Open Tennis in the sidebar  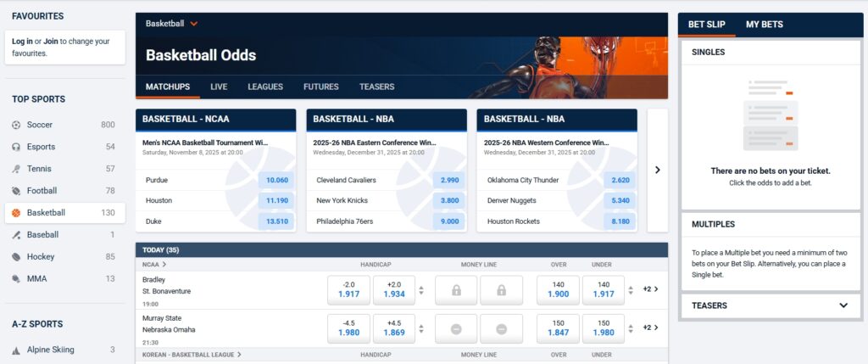click(x=65, y=169)
